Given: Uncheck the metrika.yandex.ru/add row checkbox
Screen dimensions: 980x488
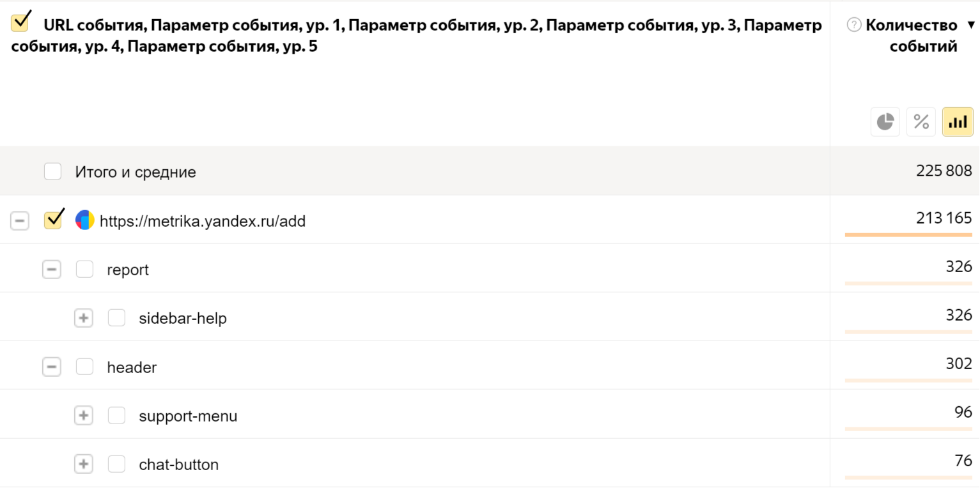Looking at the screenshot, I should point(53,219).
